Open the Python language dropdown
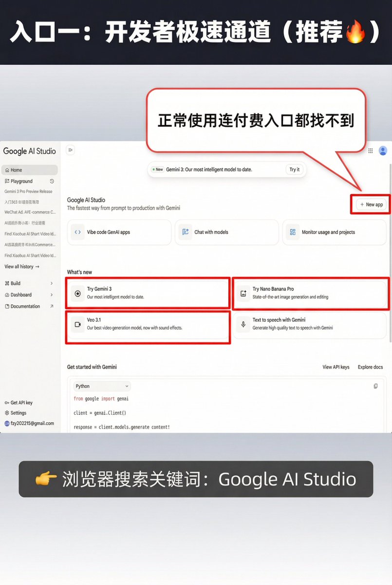 click(102, 386)
